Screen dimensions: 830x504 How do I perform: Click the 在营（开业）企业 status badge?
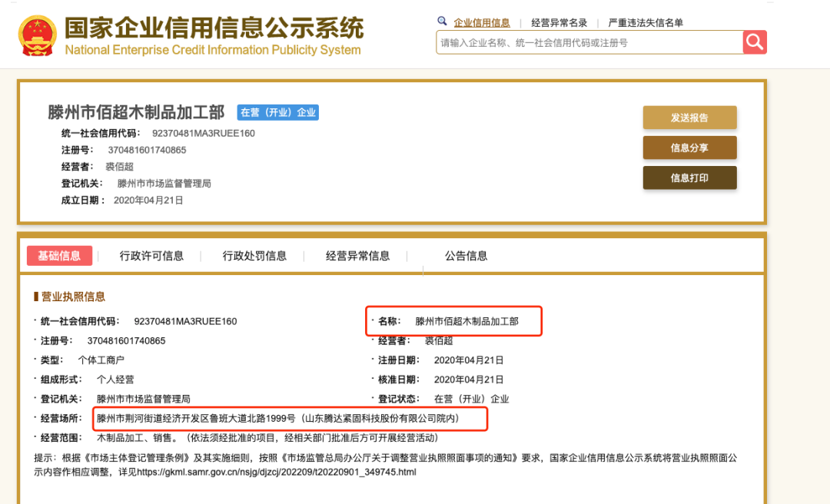point(278,112)
